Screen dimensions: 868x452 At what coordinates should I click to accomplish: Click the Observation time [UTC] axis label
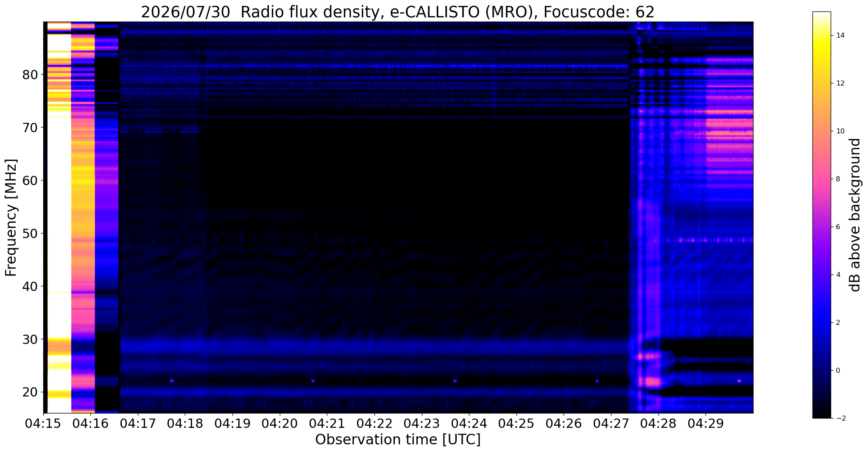[x=398, y=440]
